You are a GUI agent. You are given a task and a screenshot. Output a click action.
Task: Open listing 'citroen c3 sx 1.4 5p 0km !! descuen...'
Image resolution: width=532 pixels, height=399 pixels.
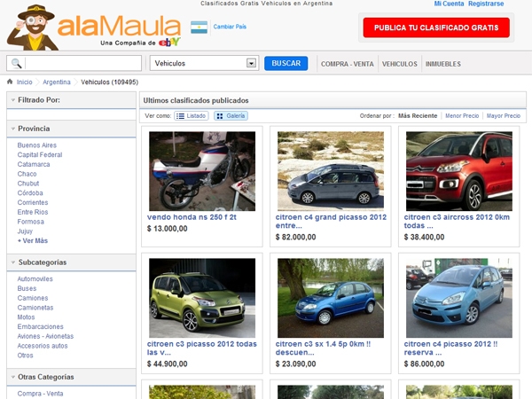(x=323, y=348)
